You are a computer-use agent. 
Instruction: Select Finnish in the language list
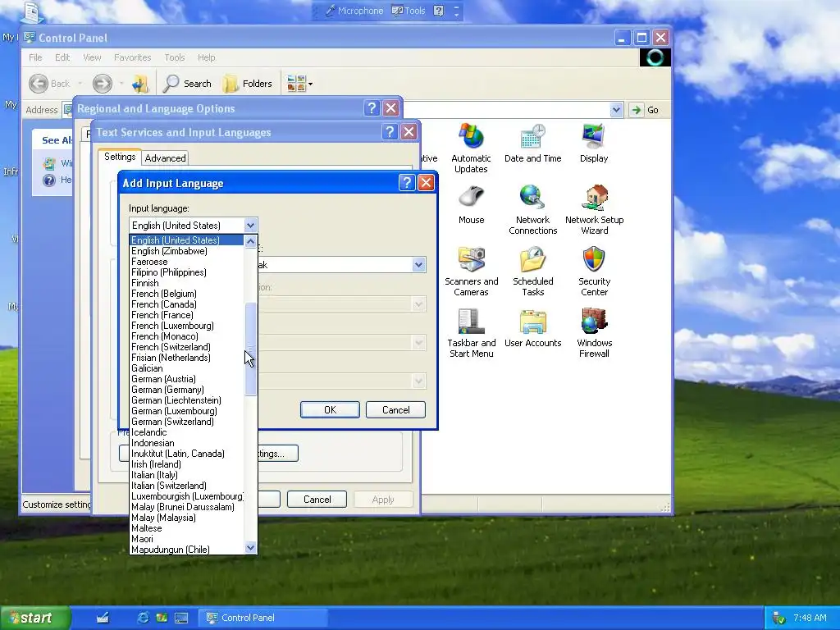(186, 283)
